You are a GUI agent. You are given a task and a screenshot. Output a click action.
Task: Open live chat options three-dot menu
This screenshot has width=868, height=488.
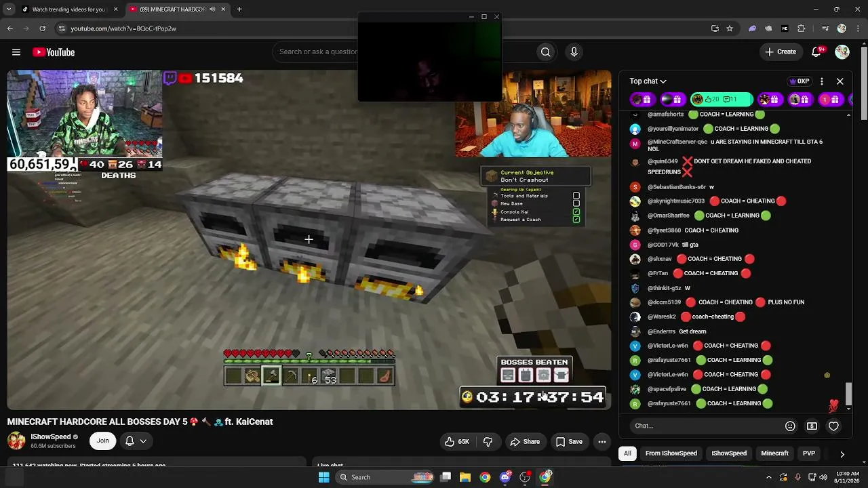click(x=822, y=81)
